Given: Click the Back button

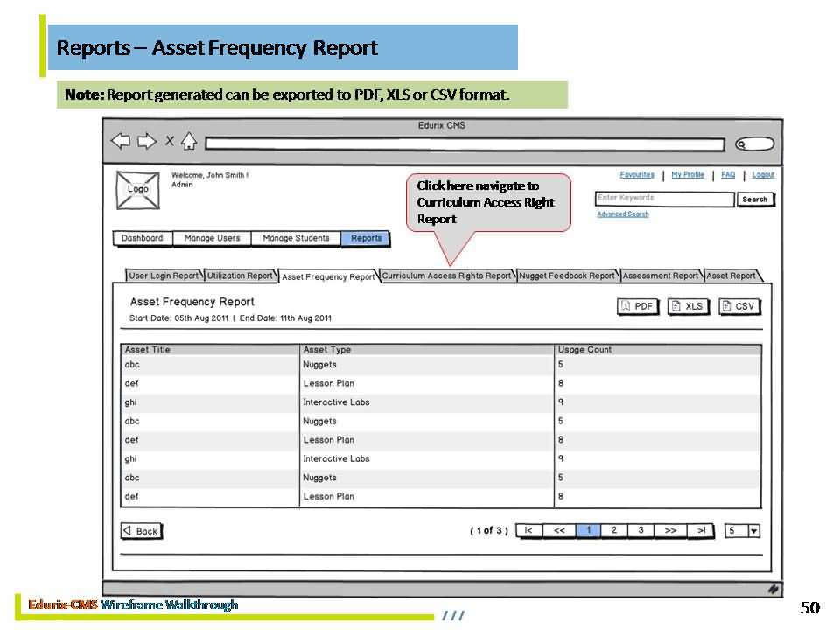Looking at the screenshot, I should coord(141,531).
